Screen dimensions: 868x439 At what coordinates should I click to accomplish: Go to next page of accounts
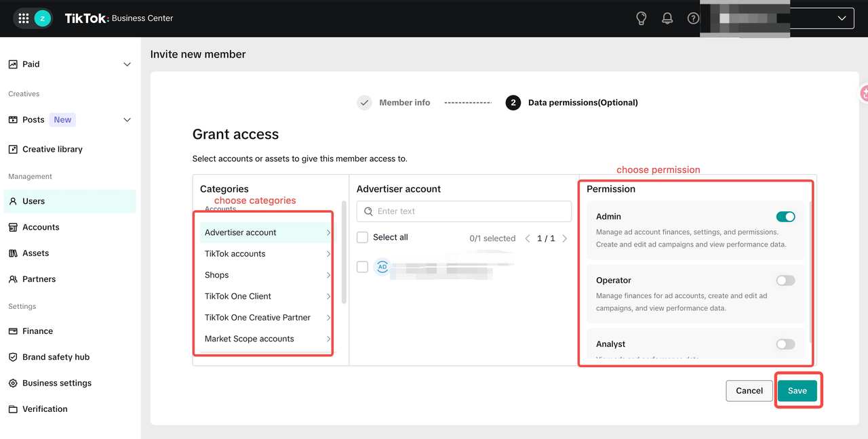tap(564, 238)
